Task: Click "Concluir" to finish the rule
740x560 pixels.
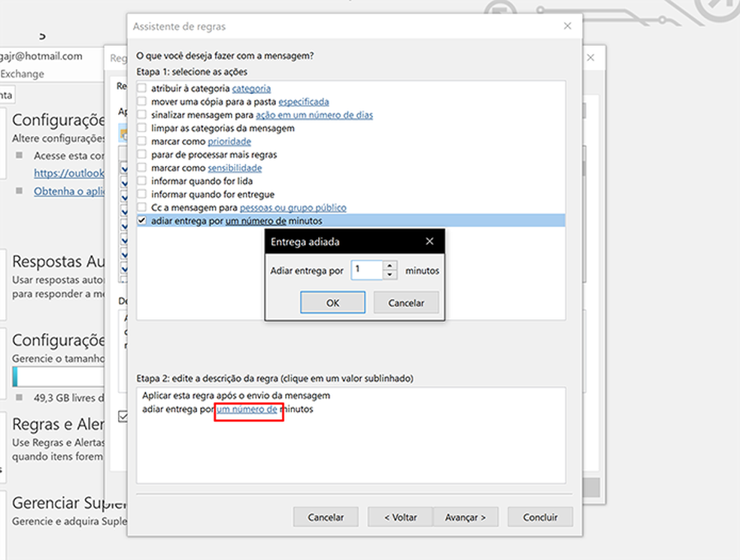Action: [x=540, y=517]
